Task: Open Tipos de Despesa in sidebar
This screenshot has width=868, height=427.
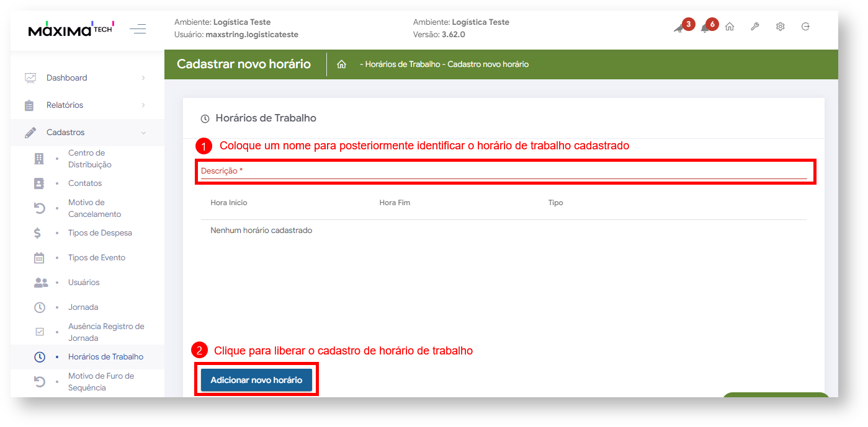Action: pyautogui.click(x=100, y=233)
